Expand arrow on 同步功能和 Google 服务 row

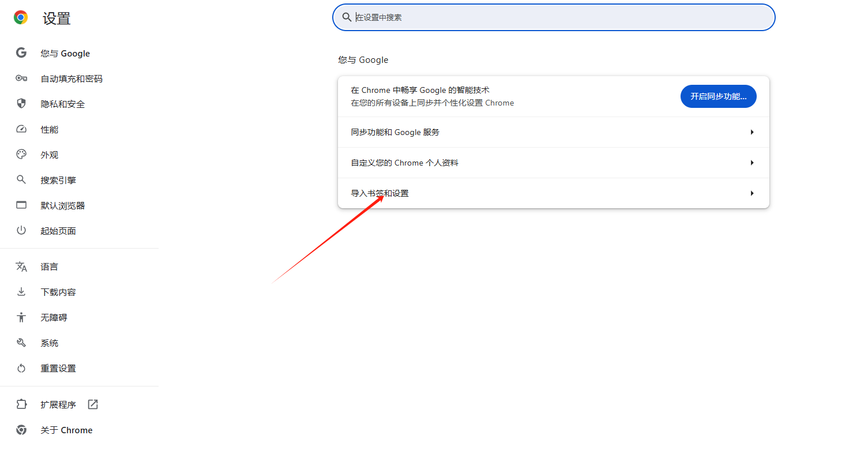752,132
